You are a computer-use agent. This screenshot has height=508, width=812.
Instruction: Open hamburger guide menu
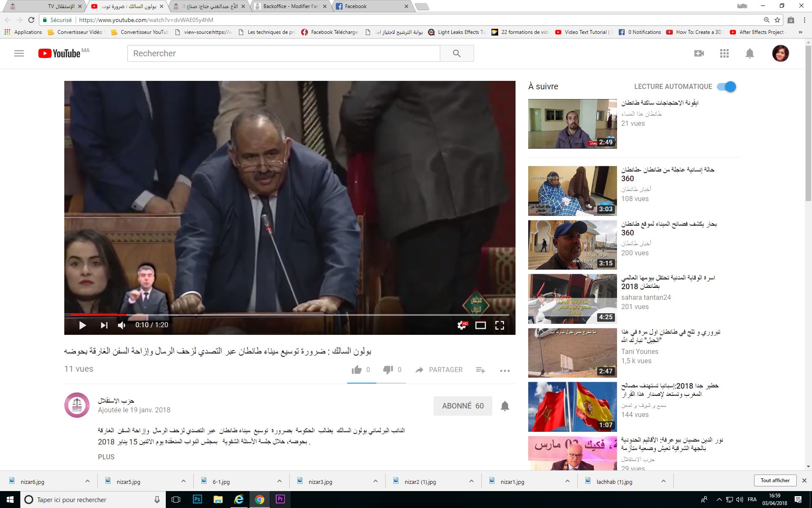tap(19, 53)
